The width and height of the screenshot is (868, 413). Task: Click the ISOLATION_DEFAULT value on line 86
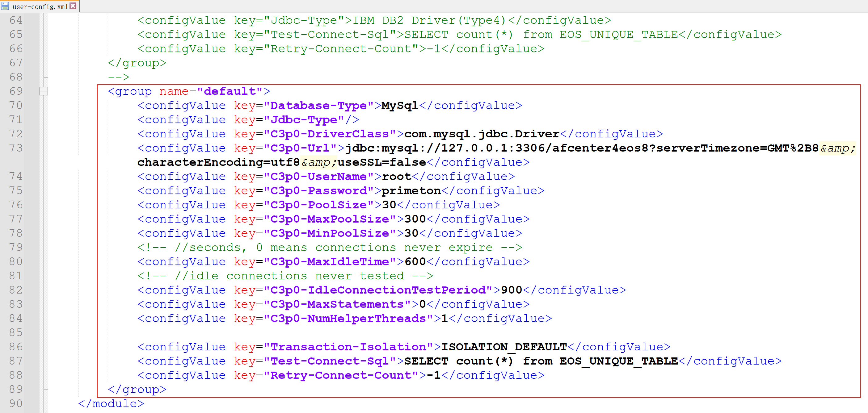[504, 346]
